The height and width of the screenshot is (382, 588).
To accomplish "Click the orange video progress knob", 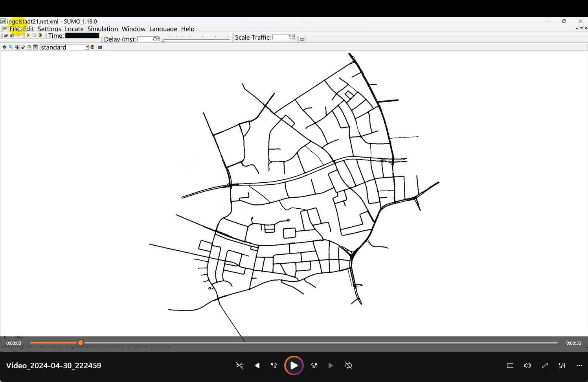I will point(81,343).
